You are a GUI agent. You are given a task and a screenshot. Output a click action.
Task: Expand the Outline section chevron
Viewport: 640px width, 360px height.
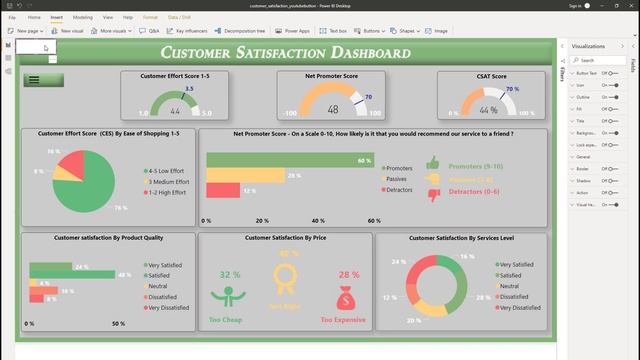pyautogui.click(x=572, y=97)
